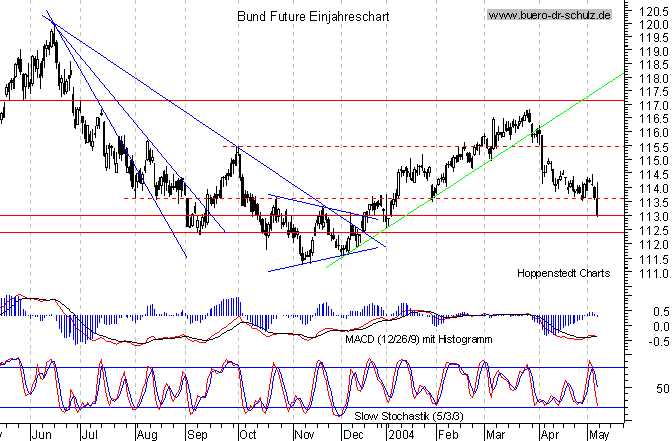672x441 pixels.
Task: Click the -0.5 MACD scale label
Action: (x=652, y=340)
